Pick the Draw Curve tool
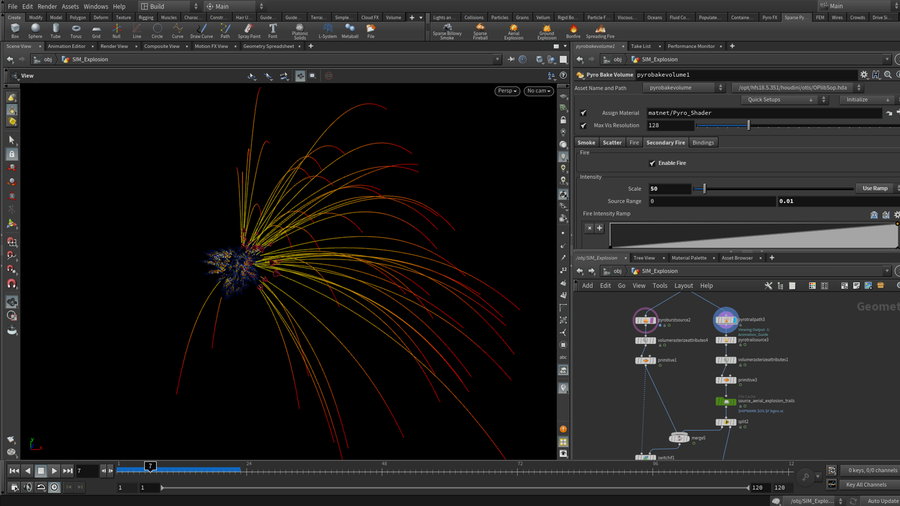The width and height of the screenshot is (900, 506). tap(201, 30)
